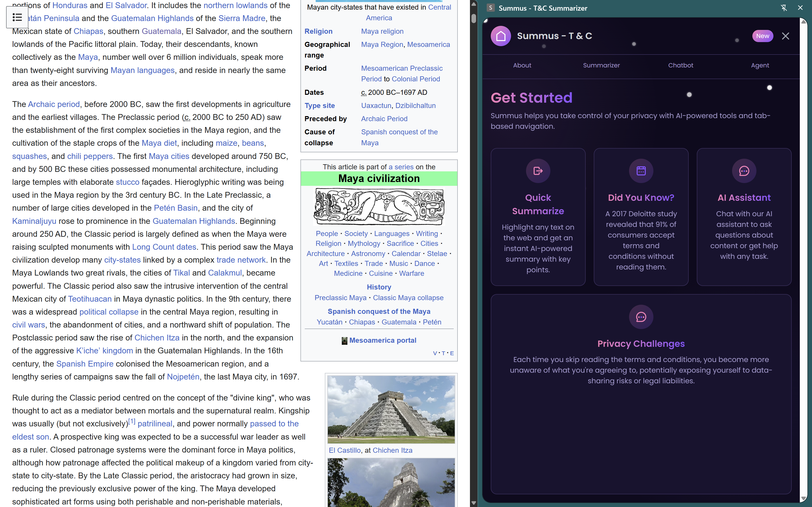Close the Summus panel with X
The width and height of the screenshot is (812, 507).
click(x=786, y=36)
